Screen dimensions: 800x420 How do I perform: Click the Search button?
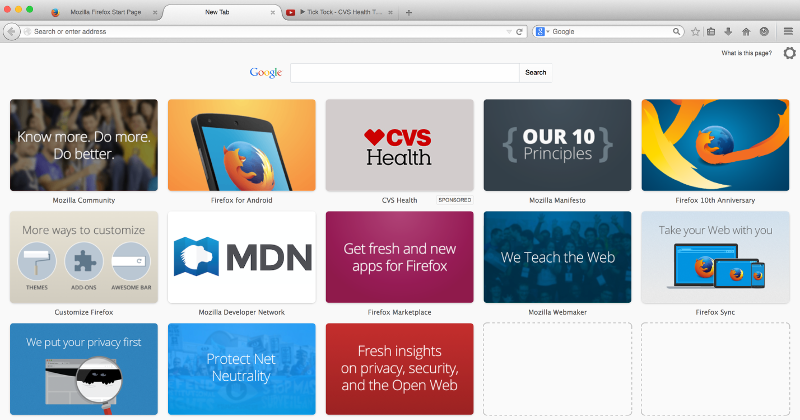[536, 72]
